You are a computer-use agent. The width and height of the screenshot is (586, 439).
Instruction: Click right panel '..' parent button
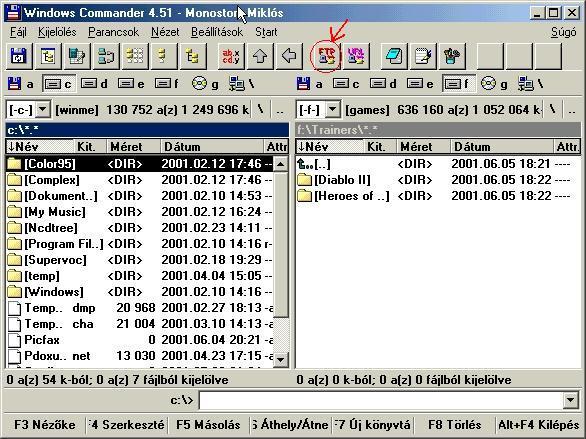click(x=572, y=110)
